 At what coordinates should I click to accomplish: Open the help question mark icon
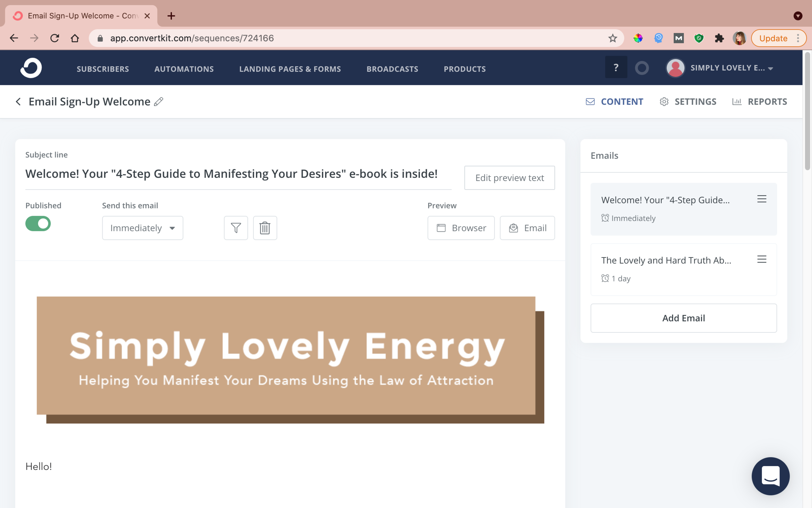[x=615, y=68]
